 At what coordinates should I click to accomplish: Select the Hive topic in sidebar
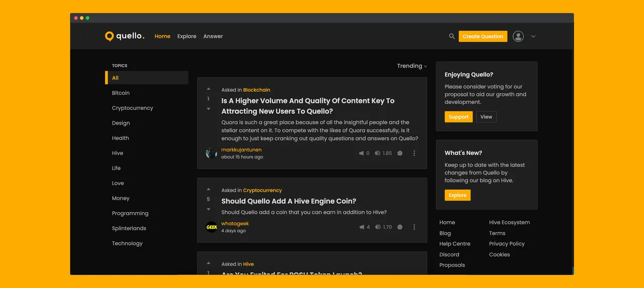tap(117, 153)
